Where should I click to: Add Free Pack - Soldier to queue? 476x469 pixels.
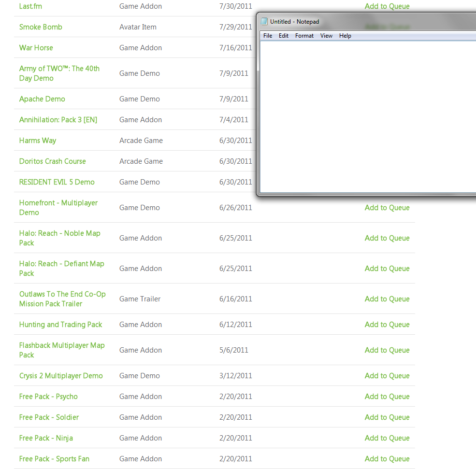(x=387, y=417)
